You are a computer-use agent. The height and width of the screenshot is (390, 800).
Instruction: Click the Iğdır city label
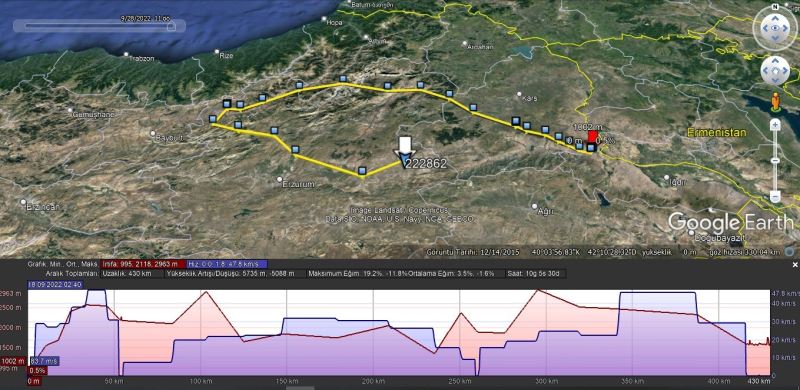[679, 181]
